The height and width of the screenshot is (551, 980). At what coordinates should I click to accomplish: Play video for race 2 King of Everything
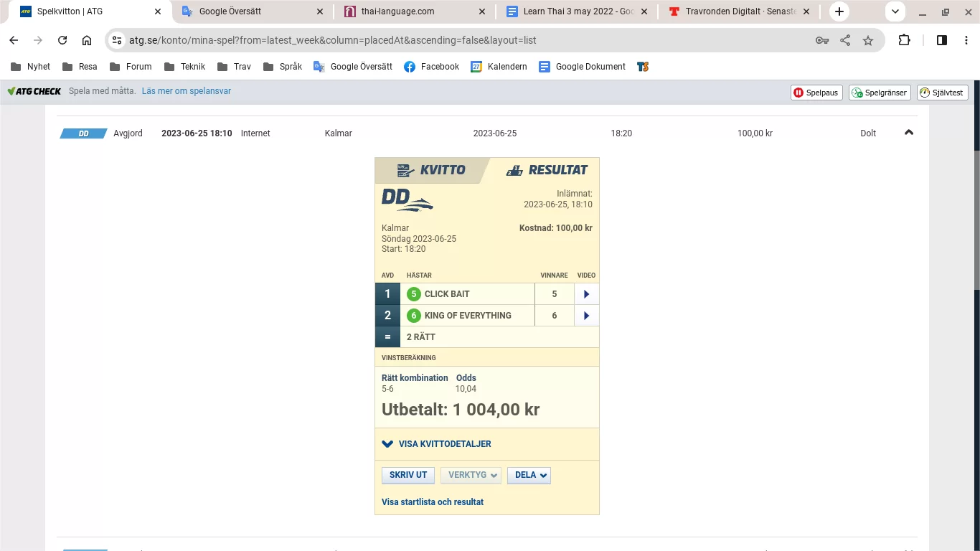[x=586, y=316]
